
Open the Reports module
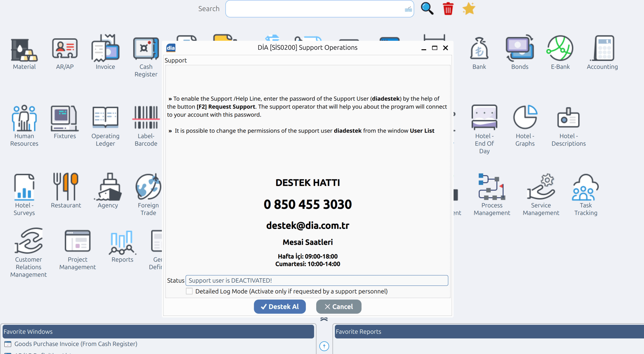tap(122, 246)
